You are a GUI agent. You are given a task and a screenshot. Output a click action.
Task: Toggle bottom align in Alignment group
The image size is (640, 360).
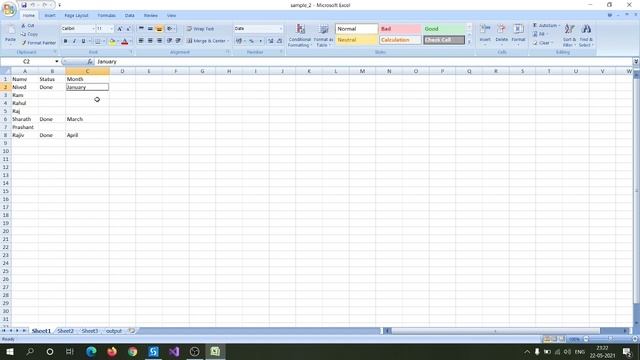[159, 29]
